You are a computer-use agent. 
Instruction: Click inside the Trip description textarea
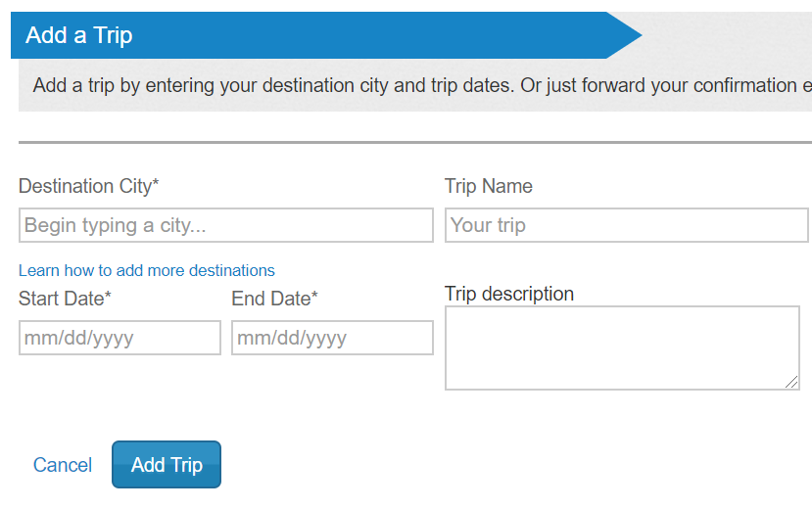click(622, 347)
